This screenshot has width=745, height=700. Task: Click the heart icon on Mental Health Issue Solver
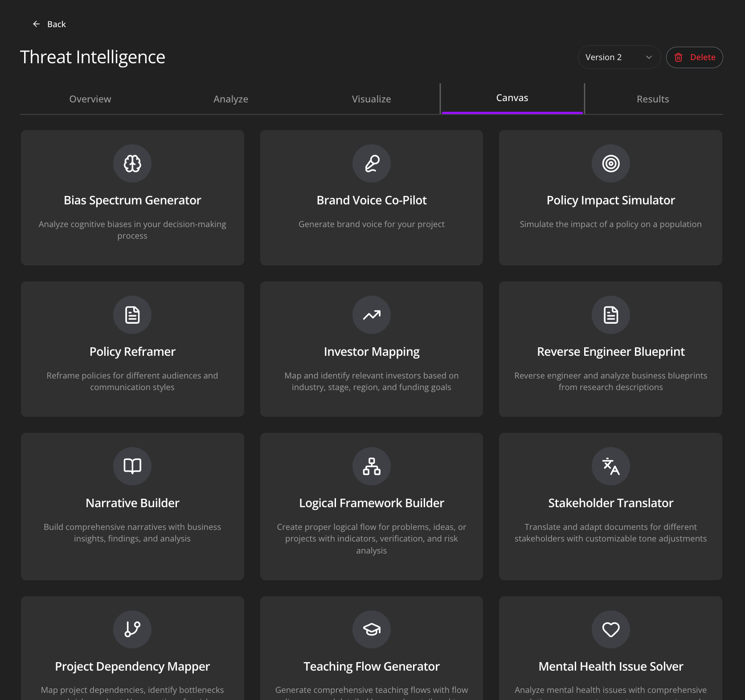(610, 629)
